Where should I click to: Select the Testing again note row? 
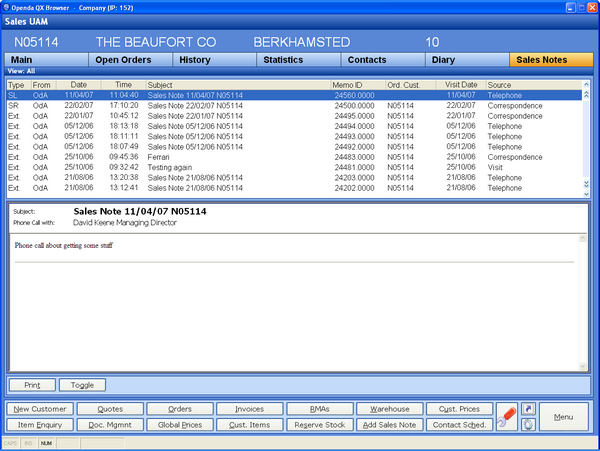tap(295, 168)
